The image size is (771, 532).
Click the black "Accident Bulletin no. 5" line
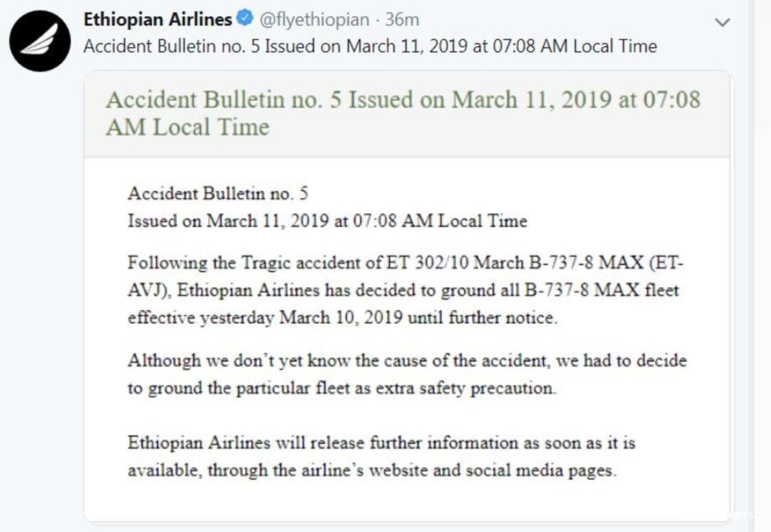pos(218,194)
